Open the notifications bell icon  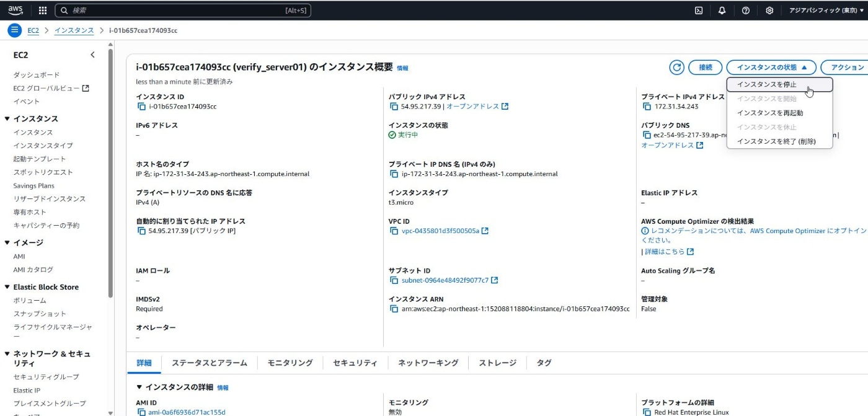(722, 11)
